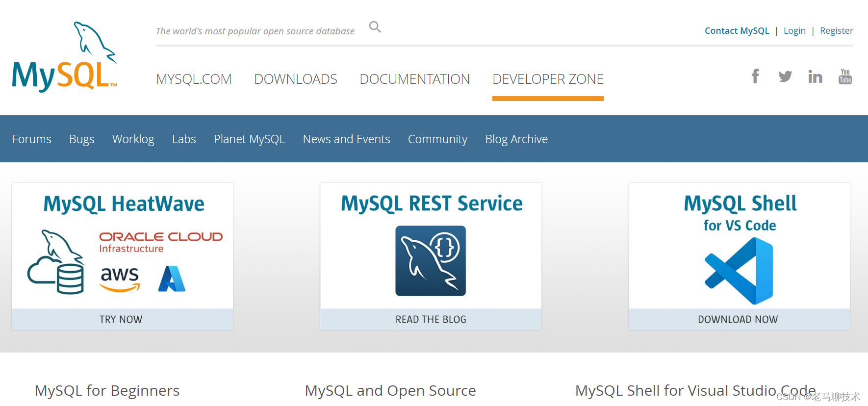Click the MySQL dolphin logo
The image size is (868, 406).
click(x=65, y=56)
